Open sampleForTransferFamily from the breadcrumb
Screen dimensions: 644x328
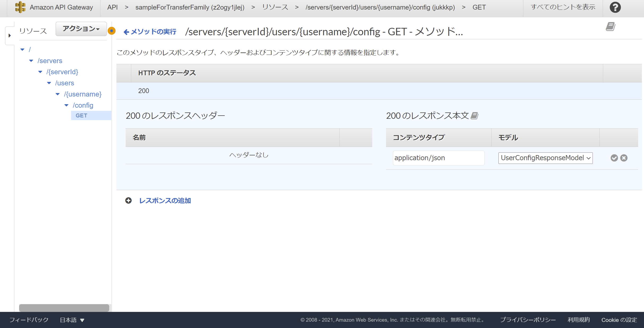pos(190,7)
